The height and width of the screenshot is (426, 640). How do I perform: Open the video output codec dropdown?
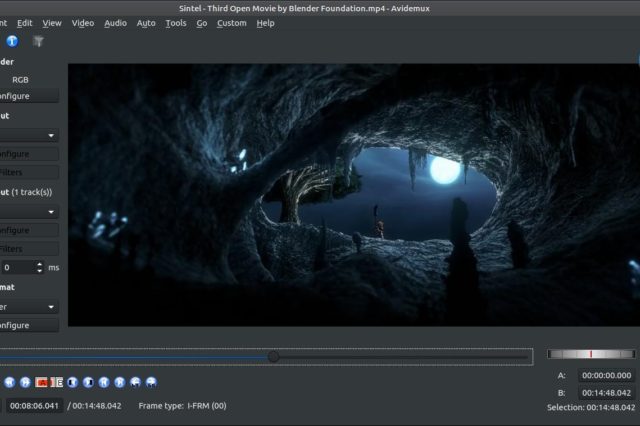click(29, 135)
